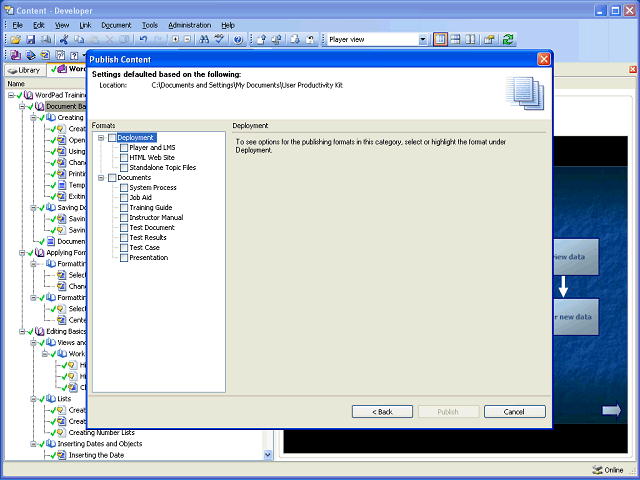640x480 pixels.
Task: Collapse the Deployment formats node
Action: click(x=101, y=138)
